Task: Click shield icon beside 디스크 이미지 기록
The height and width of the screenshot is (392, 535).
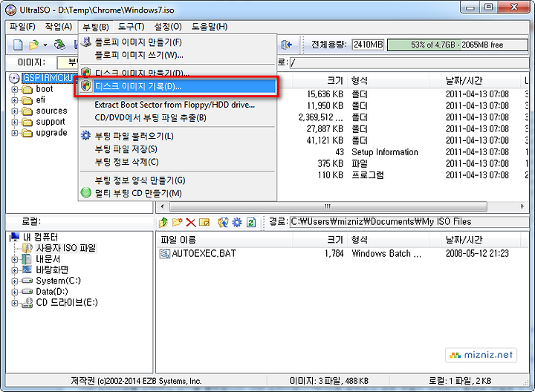Action: pos(86,86)
